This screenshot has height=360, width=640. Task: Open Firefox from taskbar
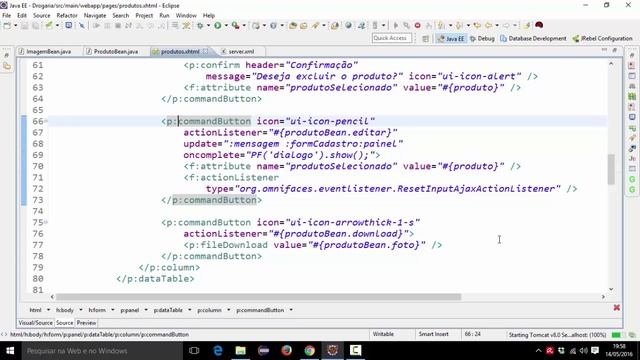[287, 351]
